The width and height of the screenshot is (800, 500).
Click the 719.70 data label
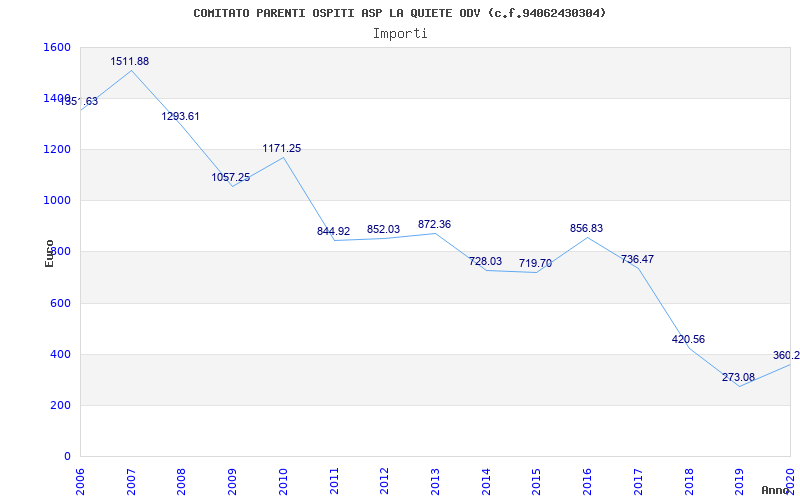click(536, 264)
